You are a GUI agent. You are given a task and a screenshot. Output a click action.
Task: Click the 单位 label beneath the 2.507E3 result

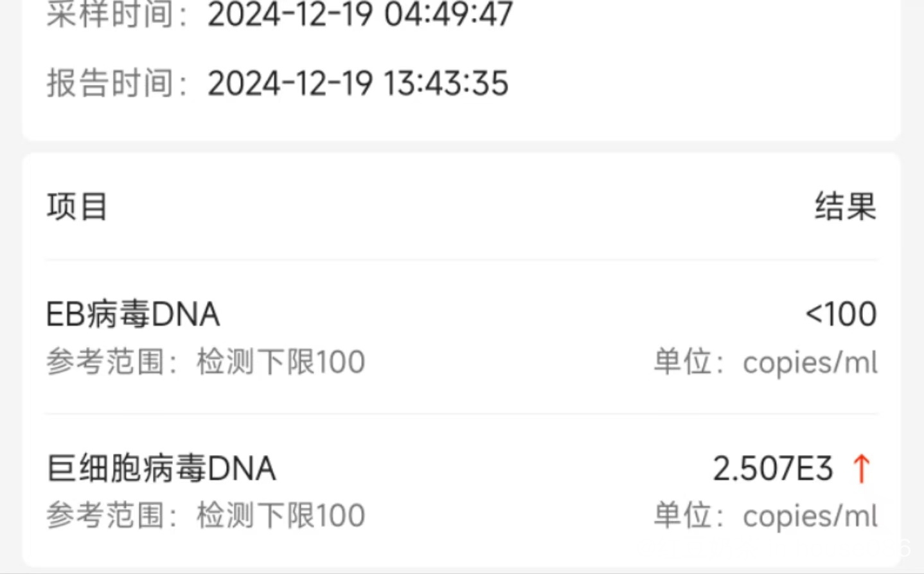click(x=682, y=516)
